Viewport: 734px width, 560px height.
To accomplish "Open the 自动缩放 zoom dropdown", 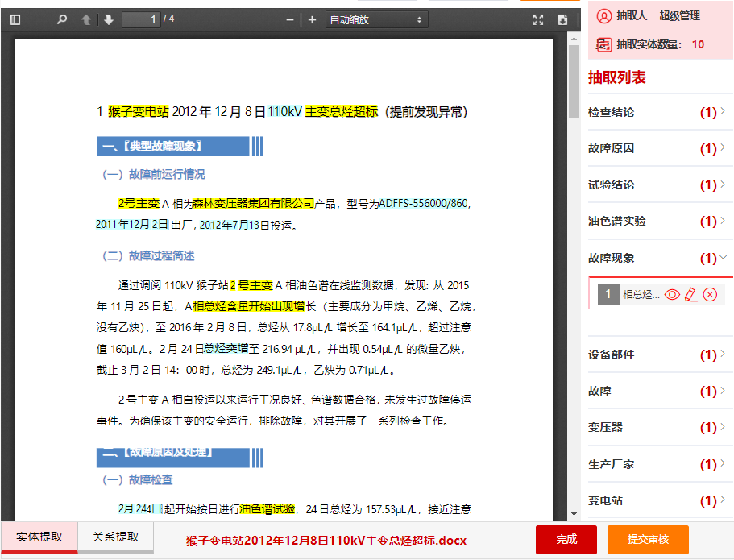I will click(376, 19).
